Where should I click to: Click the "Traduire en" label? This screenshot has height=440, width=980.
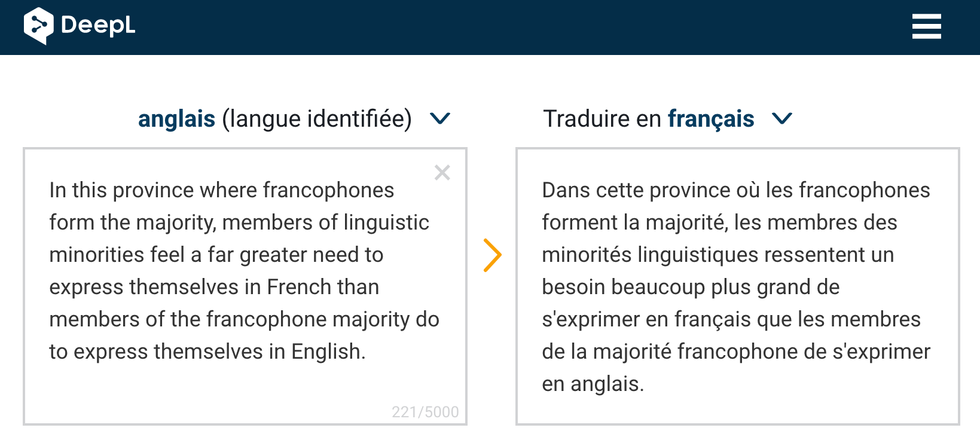pyautogui.click(x=602, y=119)
